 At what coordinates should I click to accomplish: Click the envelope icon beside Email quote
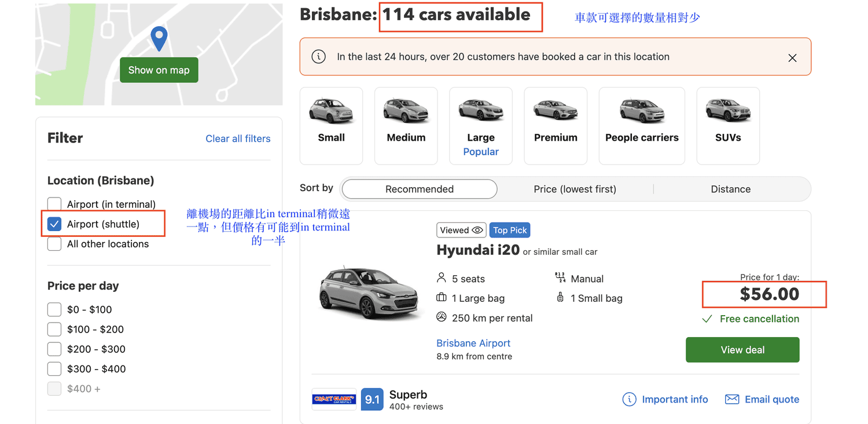pyautogui.click(x=732, y=399)
